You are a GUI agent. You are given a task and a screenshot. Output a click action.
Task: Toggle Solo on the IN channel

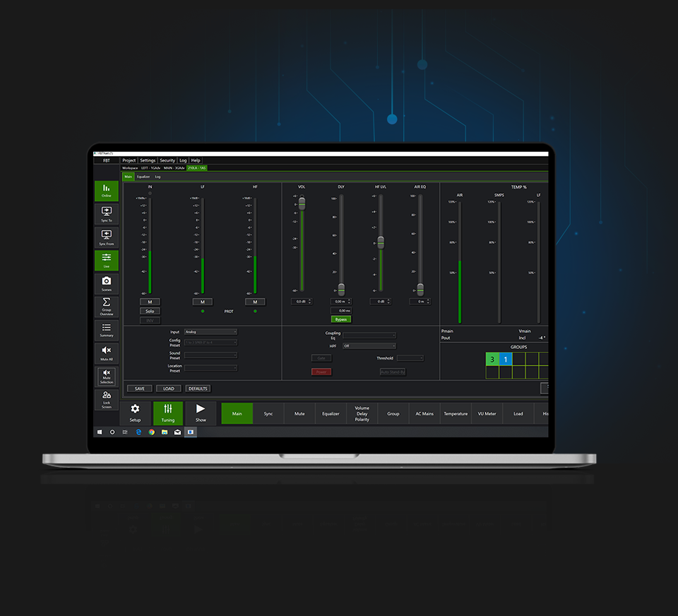pos(150,311)
